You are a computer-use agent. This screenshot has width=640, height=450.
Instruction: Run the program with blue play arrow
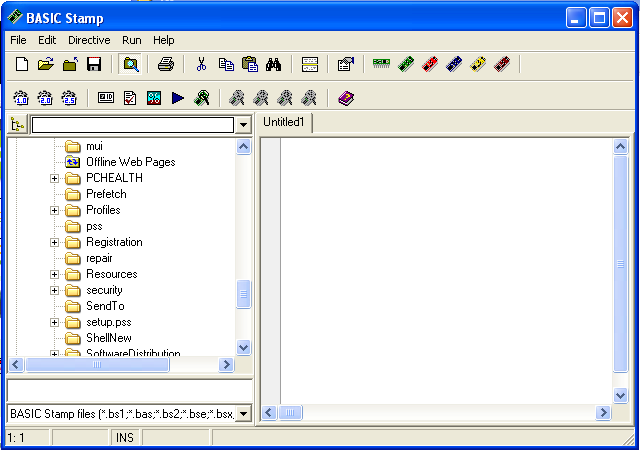(x=178, y=98)
